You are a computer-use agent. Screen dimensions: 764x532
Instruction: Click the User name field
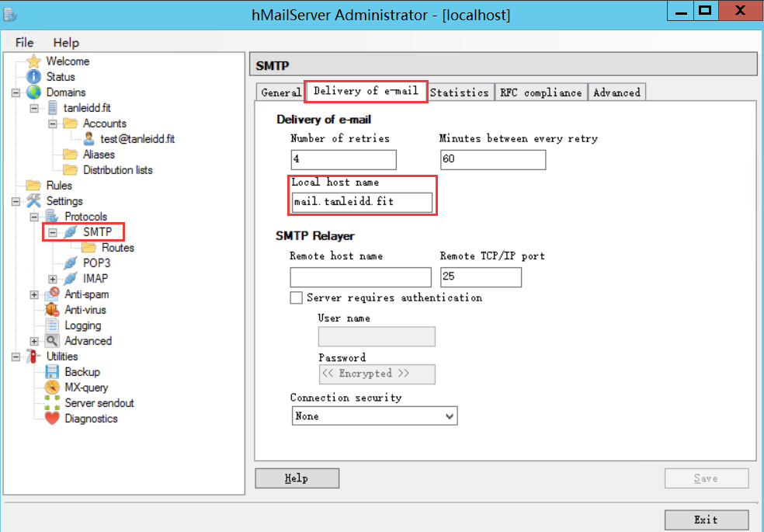tap(377, 336)
